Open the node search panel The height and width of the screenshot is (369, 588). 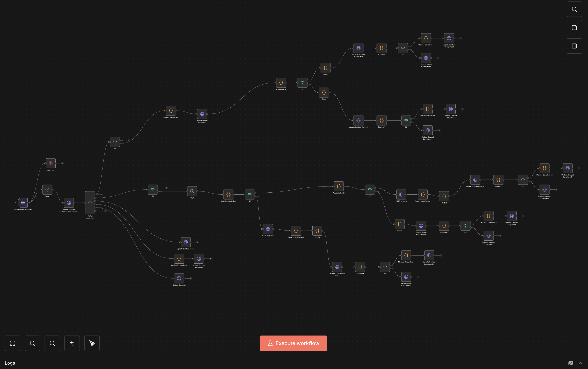point(574,9)
